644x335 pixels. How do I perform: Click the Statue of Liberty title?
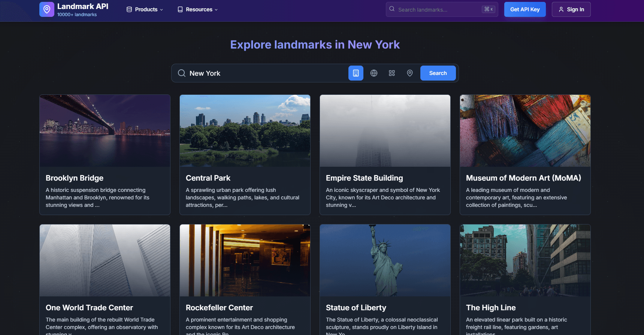pyautogui.click(x=356, y=308)
